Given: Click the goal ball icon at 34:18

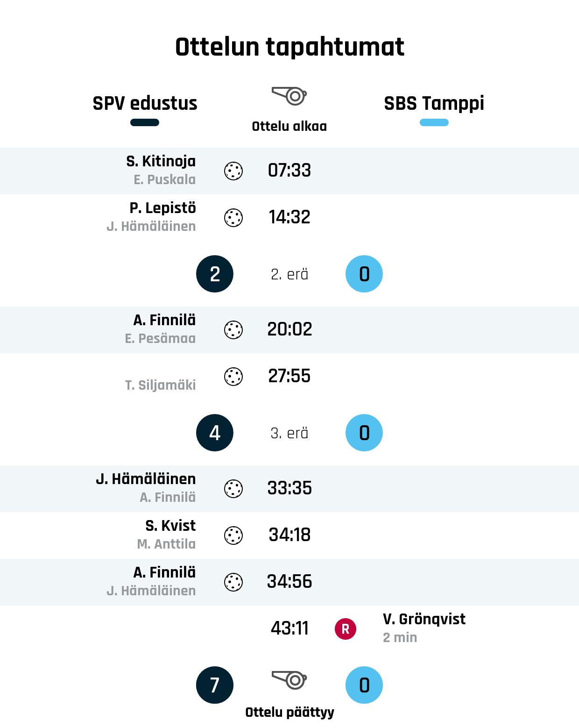Looking at the screenshot, I should pyautogui.click(x=233, y=535).
